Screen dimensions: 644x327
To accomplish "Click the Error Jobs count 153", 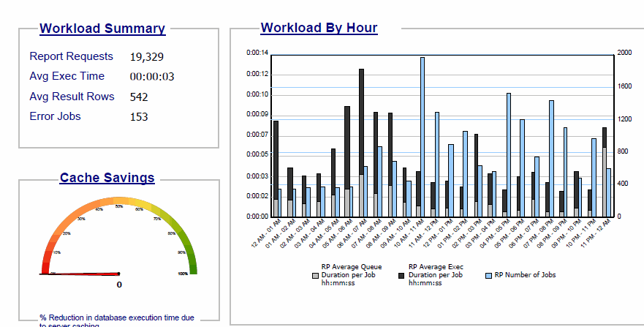I will [139, 116].
